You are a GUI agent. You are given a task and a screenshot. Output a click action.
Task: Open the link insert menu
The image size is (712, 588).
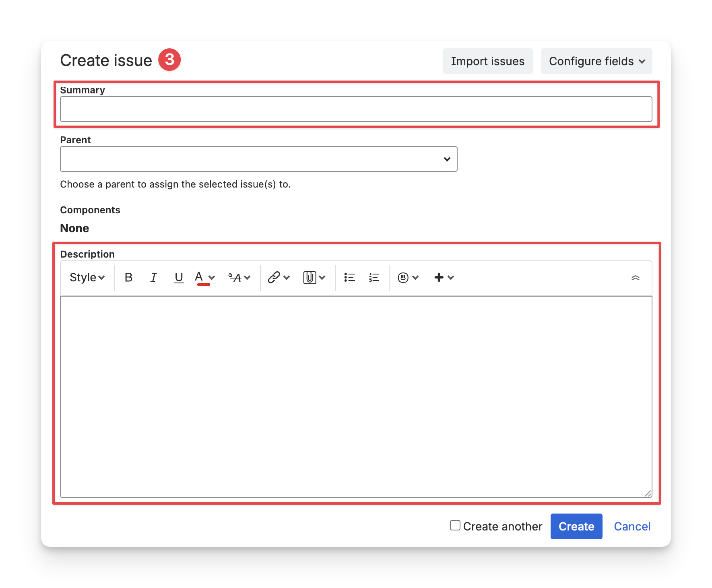(x=279, y=277)
